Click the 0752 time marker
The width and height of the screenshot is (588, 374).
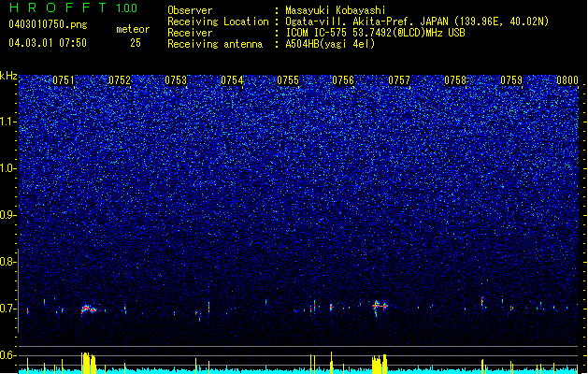(120, 80)
